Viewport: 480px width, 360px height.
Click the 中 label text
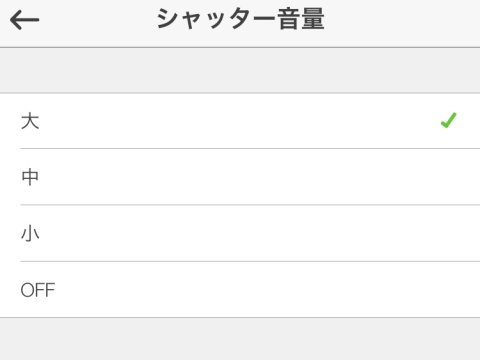tap(30, 177)
